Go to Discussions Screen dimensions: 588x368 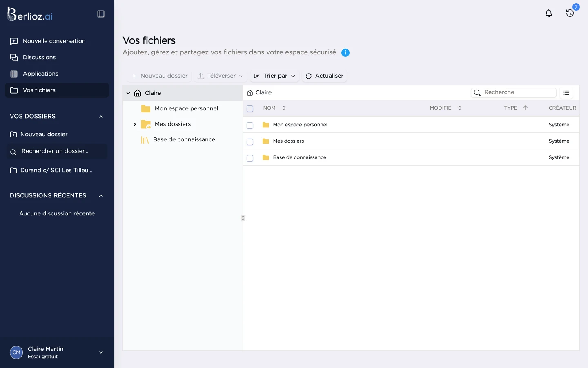click(57, 58)
